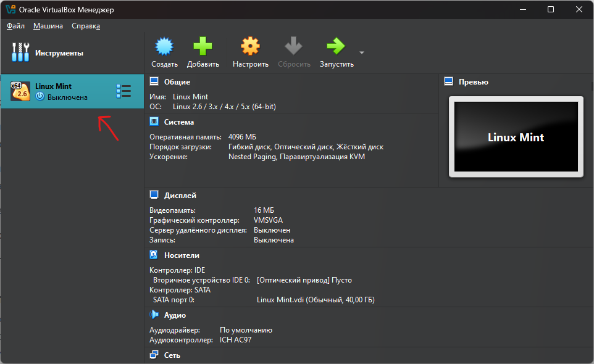Viewport: 594px width, 364px height.
Task: Select the Инструменты tools icon
Action: click(x=20, y=52)
